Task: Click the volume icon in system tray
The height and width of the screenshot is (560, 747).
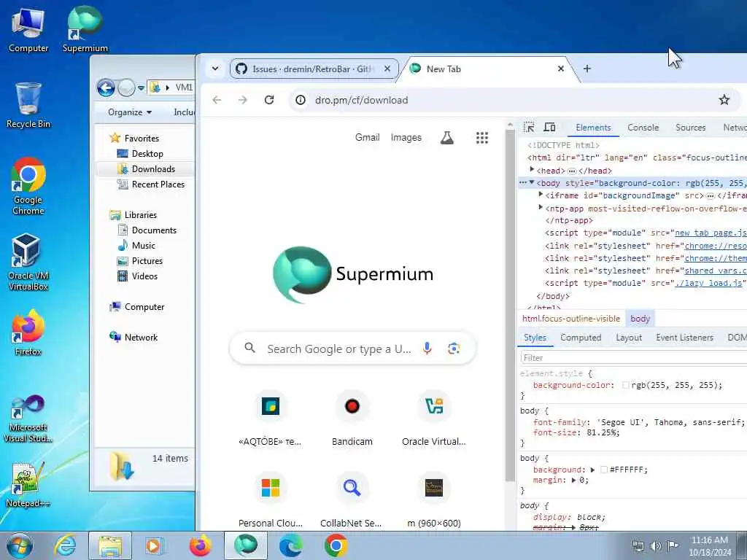Action: point(656,545)
